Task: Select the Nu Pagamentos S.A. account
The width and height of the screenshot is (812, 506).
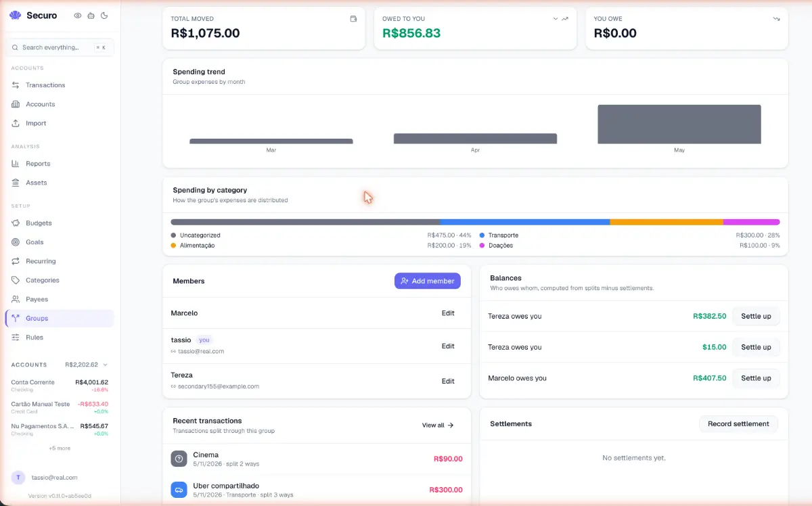Action: click(60, 430)
